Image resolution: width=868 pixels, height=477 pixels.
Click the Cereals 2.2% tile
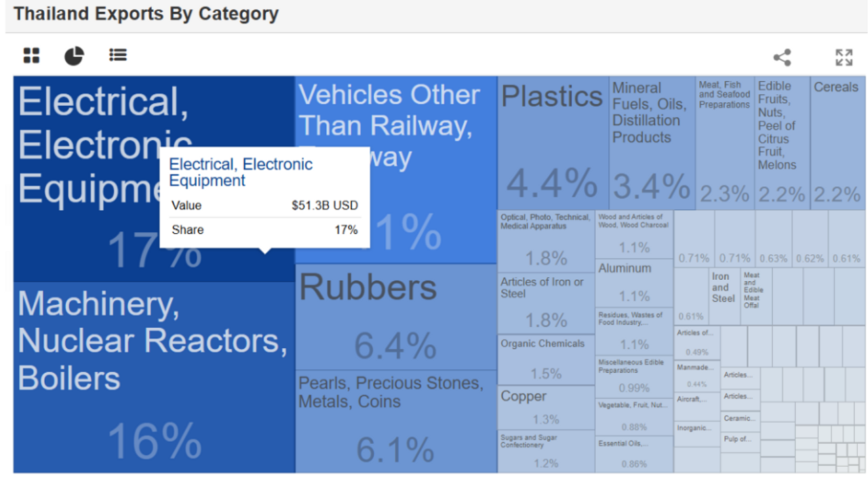(x=837, y=142)
